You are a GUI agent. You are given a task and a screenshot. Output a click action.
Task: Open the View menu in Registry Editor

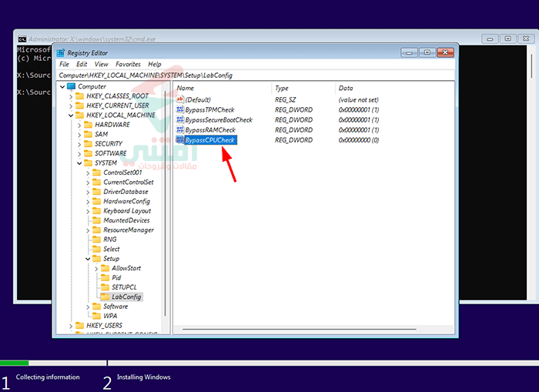pyautogui.click(x=101, y=64)
